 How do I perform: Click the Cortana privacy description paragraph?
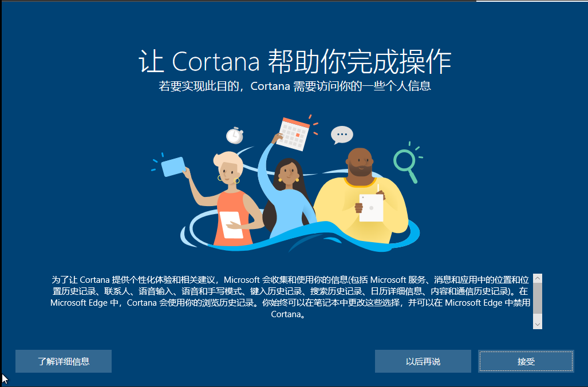(290, 297)
